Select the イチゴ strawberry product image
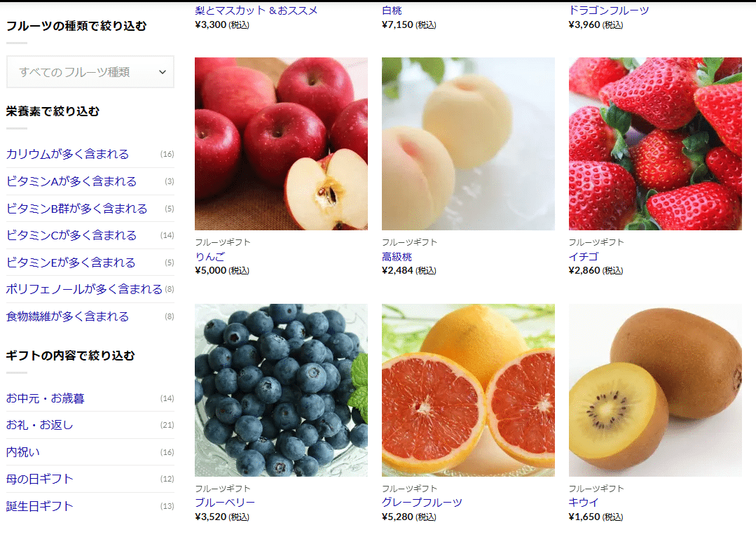 tap(655, 143)
